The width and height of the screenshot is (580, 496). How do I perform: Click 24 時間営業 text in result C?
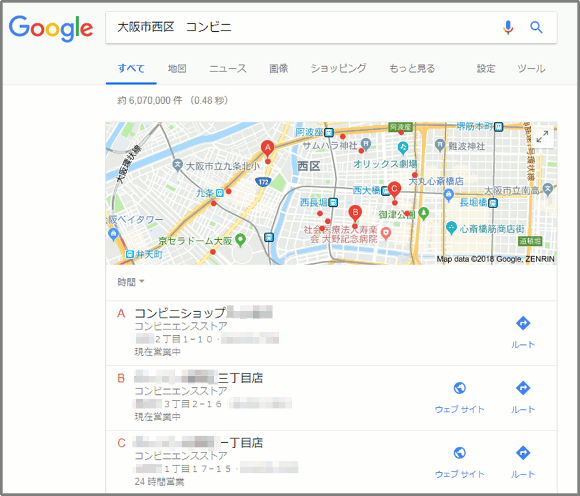point(159,482)
